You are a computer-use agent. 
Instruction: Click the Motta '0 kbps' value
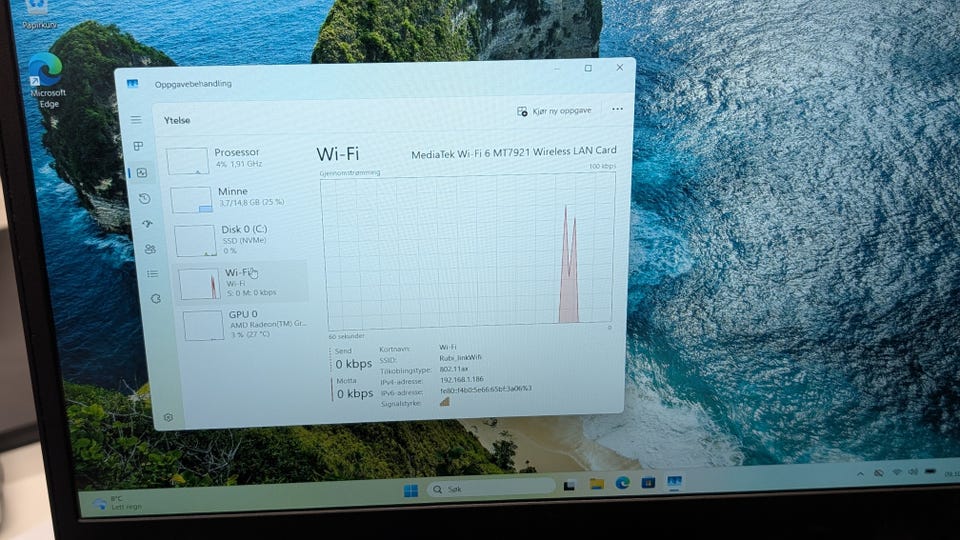click(x=354, y=393)
